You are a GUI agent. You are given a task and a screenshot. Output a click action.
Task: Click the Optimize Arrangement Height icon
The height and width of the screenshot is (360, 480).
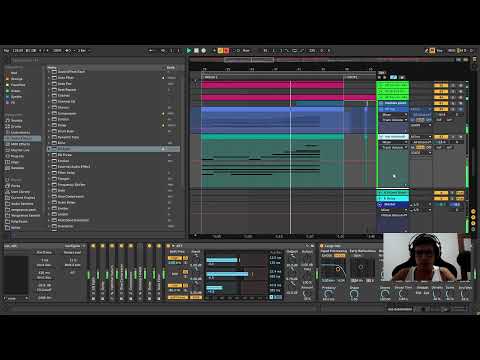pyautogui.click(x=459, y=60)
